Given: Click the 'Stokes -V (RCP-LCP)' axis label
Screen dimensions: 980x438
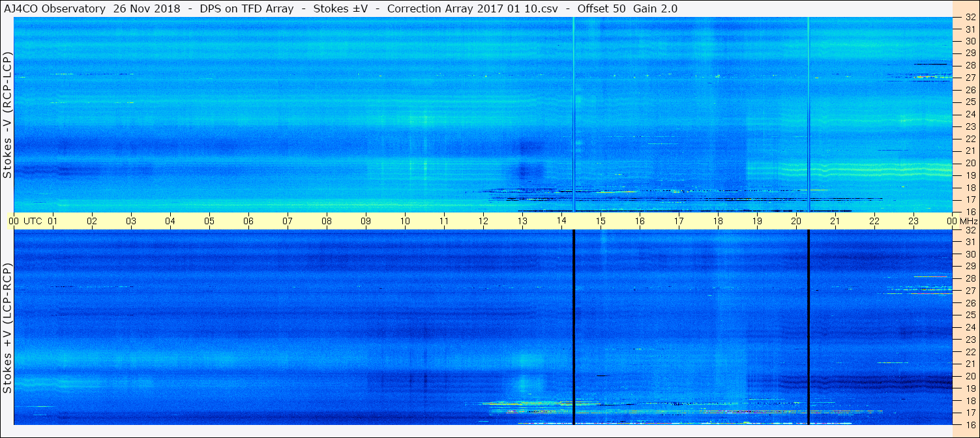Looking at the screenshot, I should tap(8, 113).
